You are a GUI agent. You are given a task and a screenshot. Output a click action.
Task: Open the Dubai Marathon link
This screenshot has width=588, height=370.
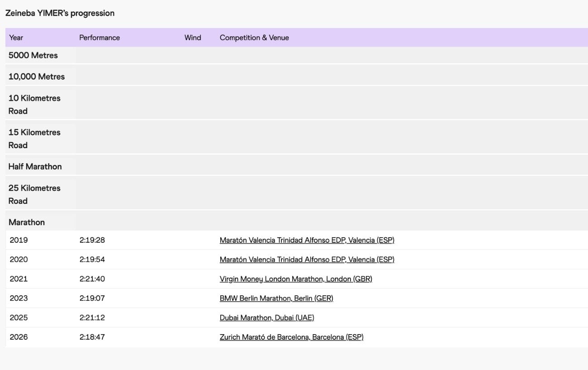click(x=267, y=317)
